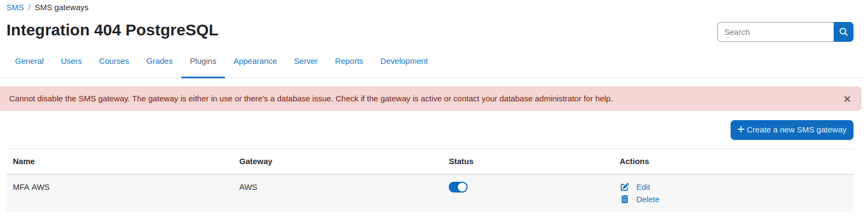Open the SMS breadcrumb link
The image size is (868, 222).
pyautogui.click(x=15, y=8)
